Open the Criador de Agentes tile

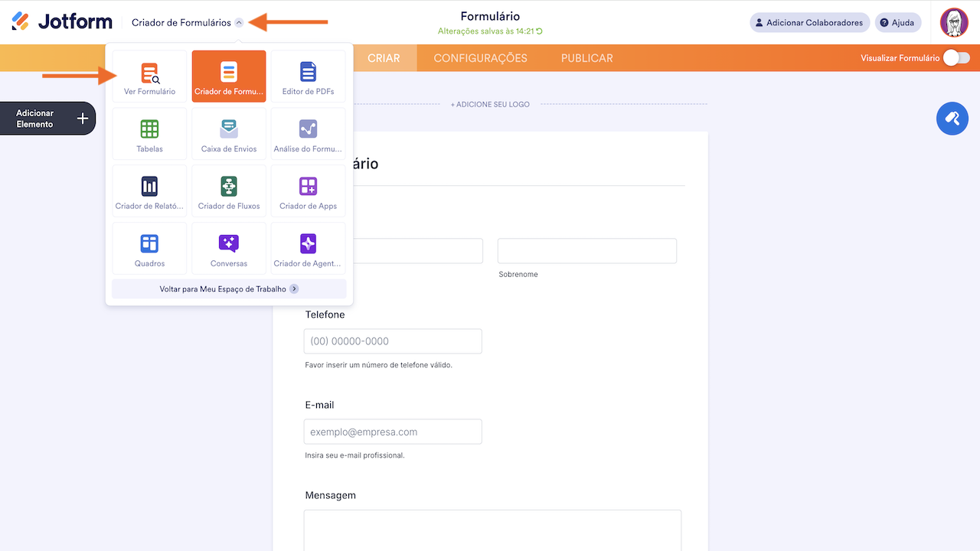coord(308,249)
